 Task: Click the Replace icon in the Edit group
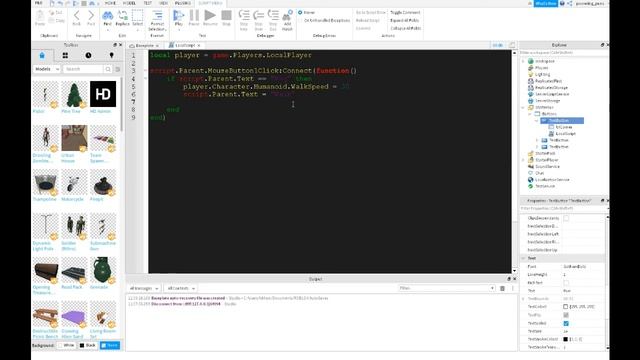coord(122,16)
